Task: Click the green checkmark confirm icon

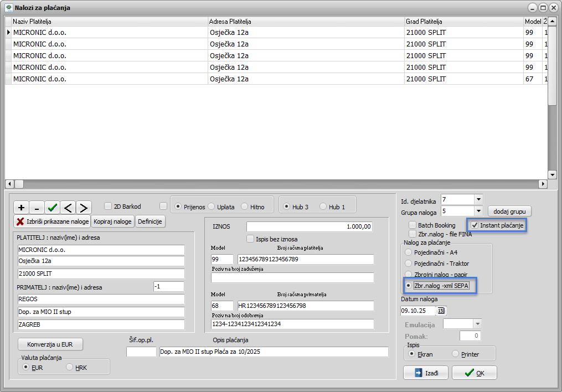Action: coord(53,208)
